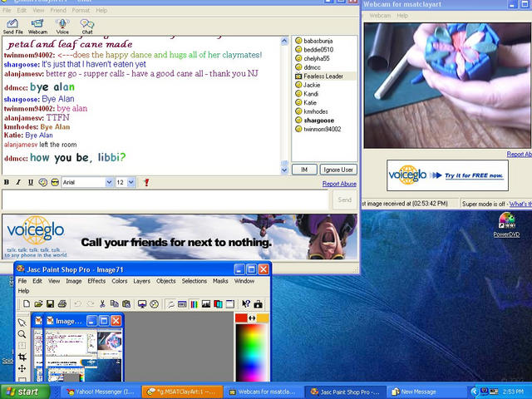Click the IM button
Image resolution: width=532 pixels, height=399 pixels.
(x=304, y=170)
